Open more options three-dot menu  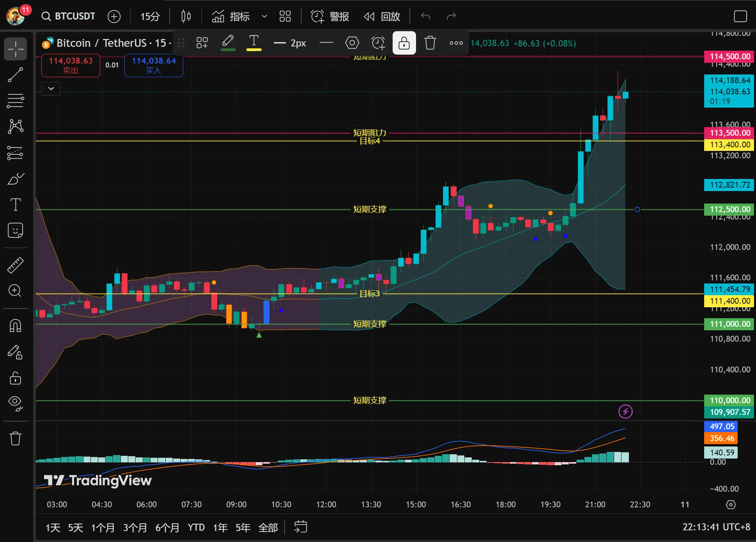pyautogui.click(x=456, y=43)
